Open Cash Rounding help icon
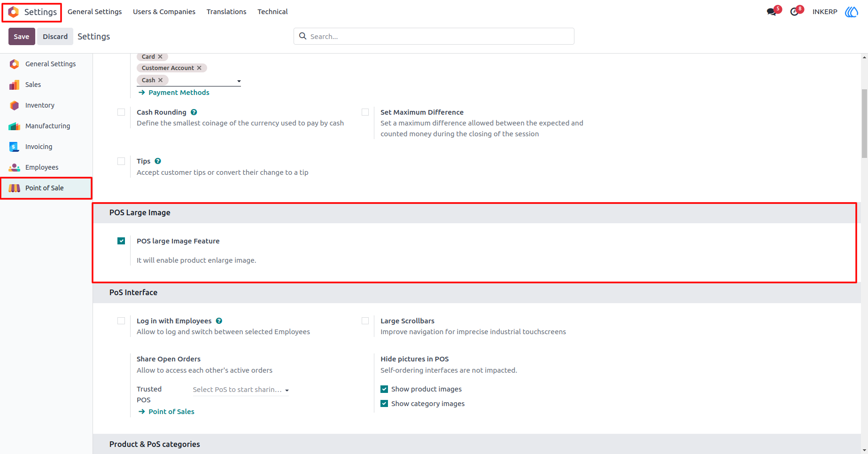The height and width of the screenshot is (454, 868). [x=194, y=112]
